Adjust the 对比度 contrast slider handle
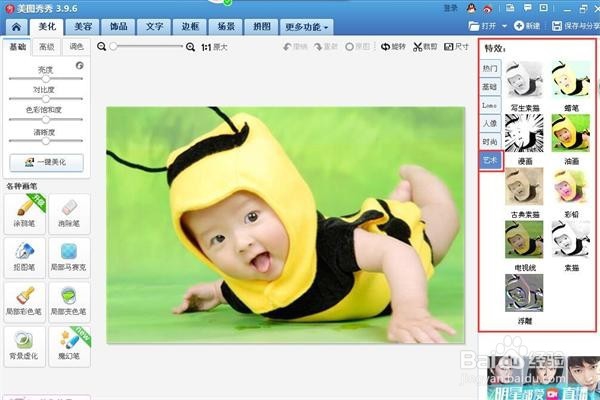600x400 pixels. tap(46, 99)
